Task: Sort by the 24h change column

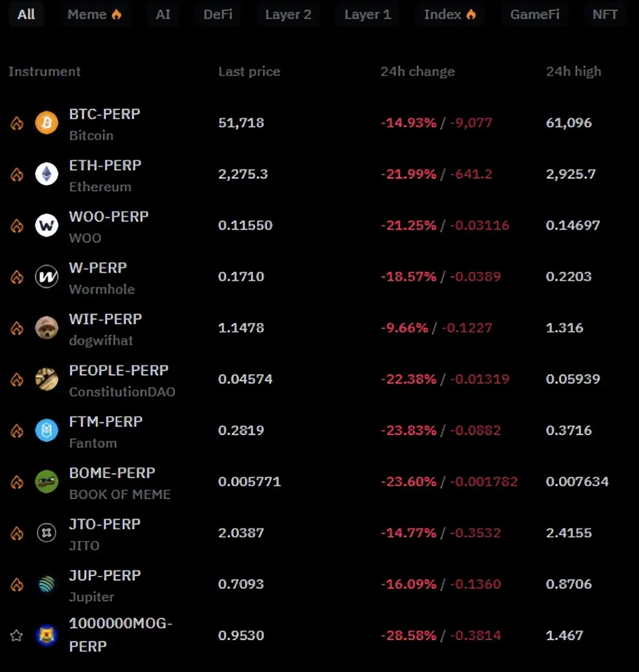Action: coord(417,71)
